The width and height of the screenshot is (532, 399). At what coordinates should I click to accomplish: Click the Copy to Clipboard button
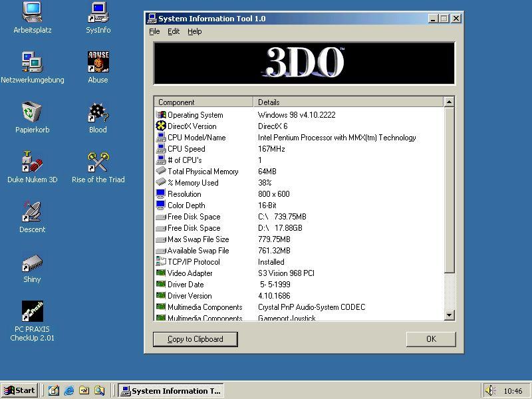pos(196,339)
